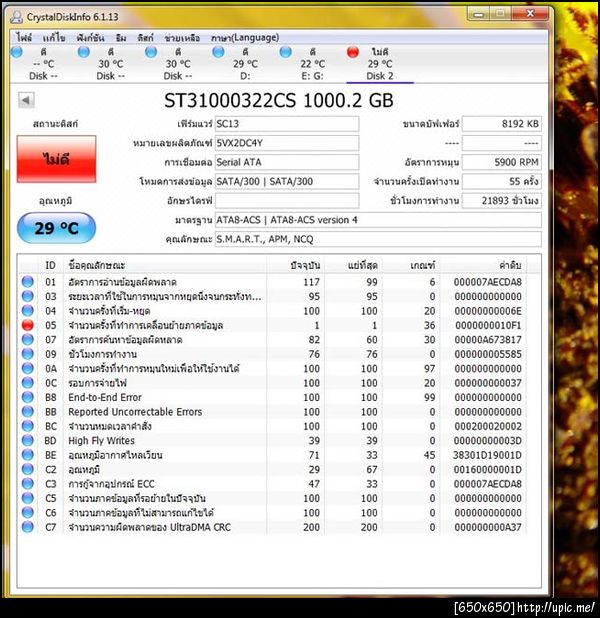The height and width of the screenshot is (618, 600).
Task: Click the status orb of attribute C7
Action: pos(28,527)
